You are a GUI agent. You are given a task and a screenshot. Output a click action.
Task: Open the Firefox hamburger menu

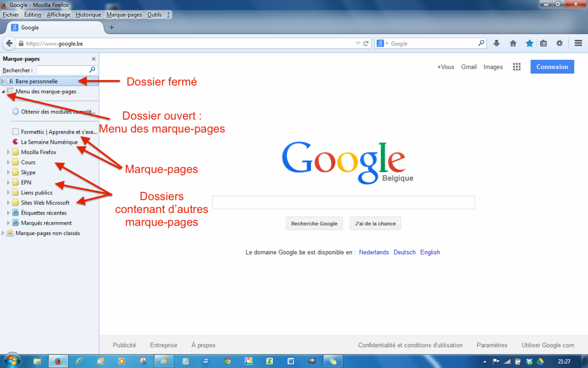[x=578, y=43]
